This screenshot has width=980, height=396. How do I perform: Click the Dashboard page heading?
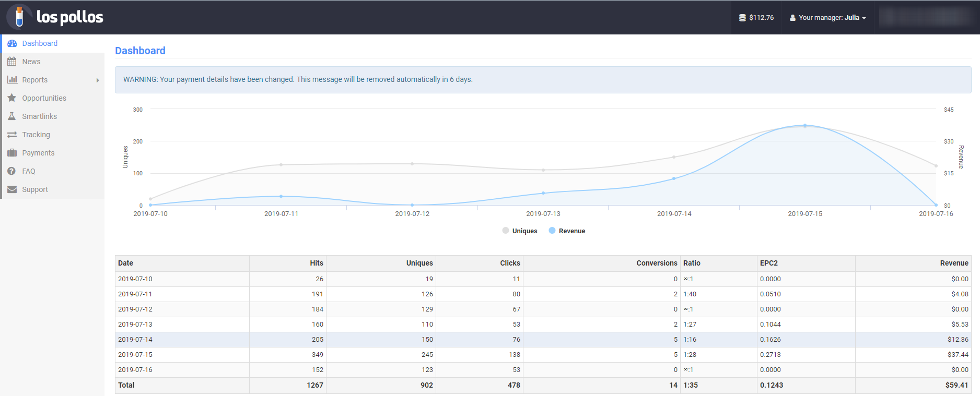(x=140, y=51)
